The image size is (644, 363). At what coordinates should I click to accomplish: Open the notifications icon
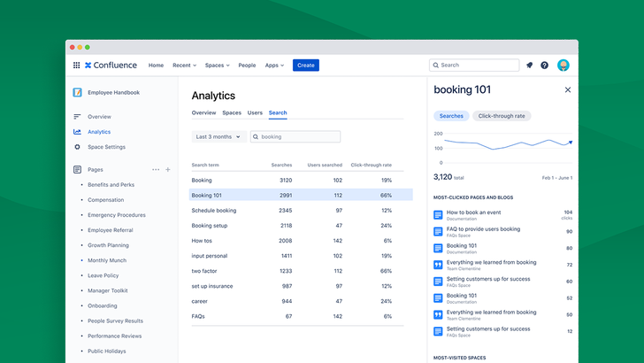point(529,65)
